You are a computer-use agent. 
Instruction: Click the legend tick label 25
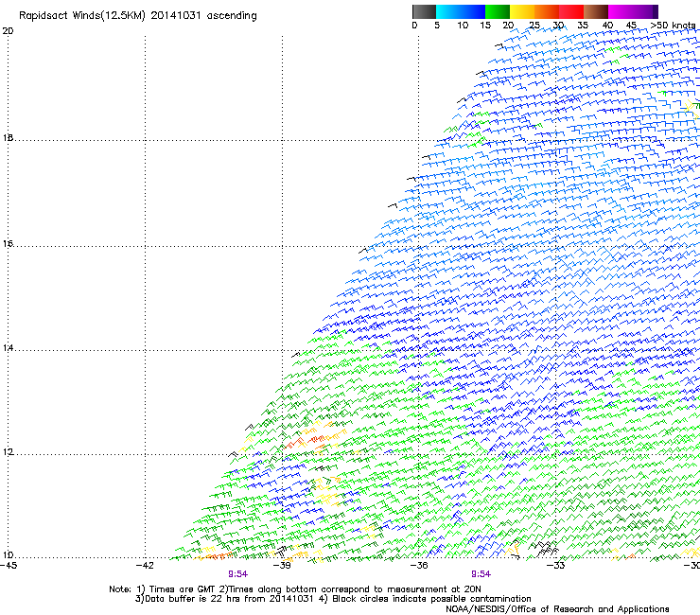coord(534,26)
